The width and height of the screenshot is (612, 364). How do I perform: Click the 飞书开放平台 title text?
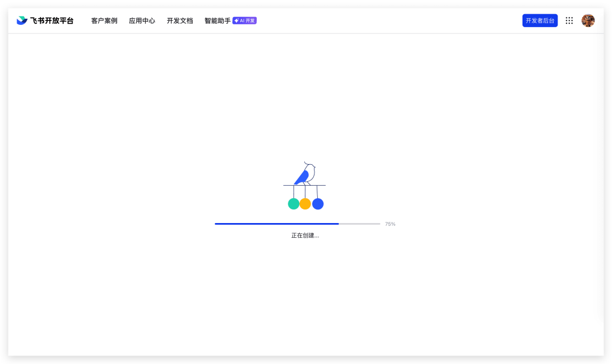[52, 20]
